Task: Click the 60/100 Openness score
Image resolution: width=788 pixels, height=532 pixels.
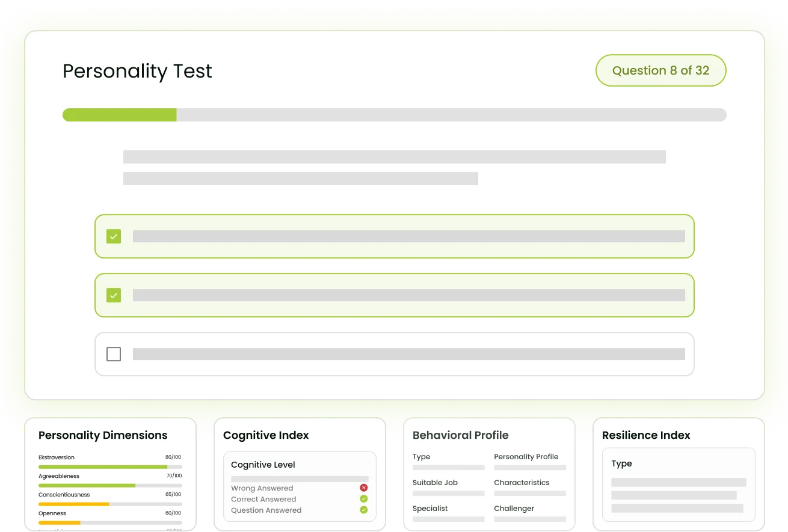Action: (x=173, y=513)
